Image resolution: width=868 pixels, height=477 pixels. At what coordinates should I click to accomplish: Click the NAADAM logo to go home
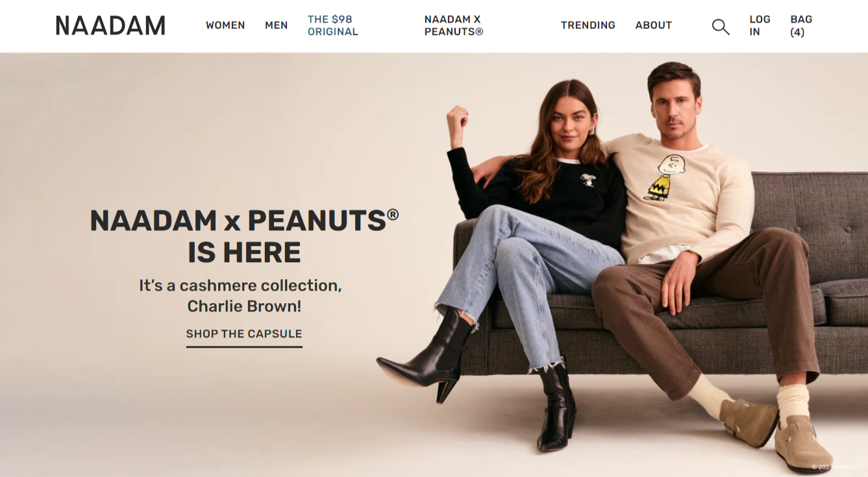coord(110,26)
